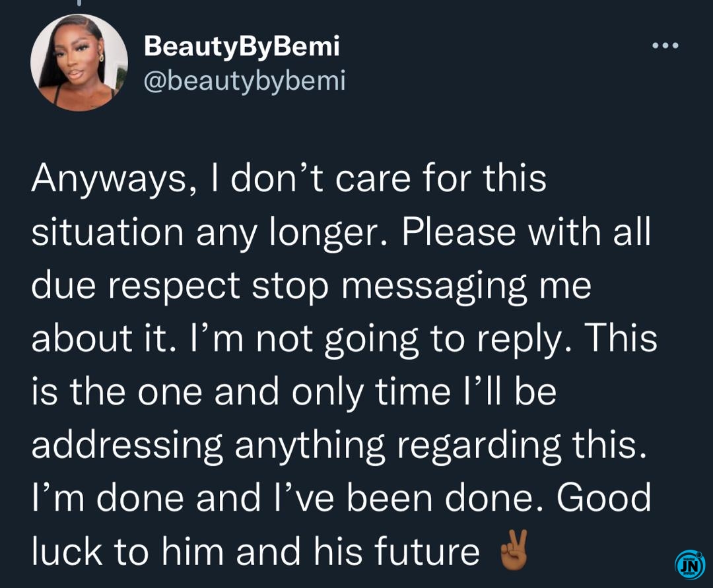Open the BeautyByBemi display name link
Image resolution: width=713 pixels, height=588 pixels.
(x=242, y=46)
